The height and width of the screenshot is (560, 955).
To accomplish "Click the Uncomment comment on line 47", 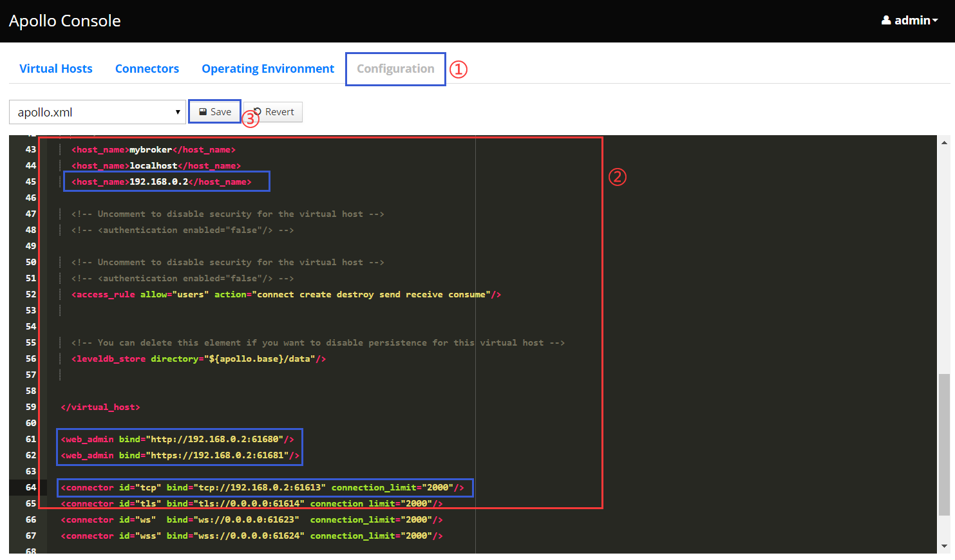I will tap(227, 214).
